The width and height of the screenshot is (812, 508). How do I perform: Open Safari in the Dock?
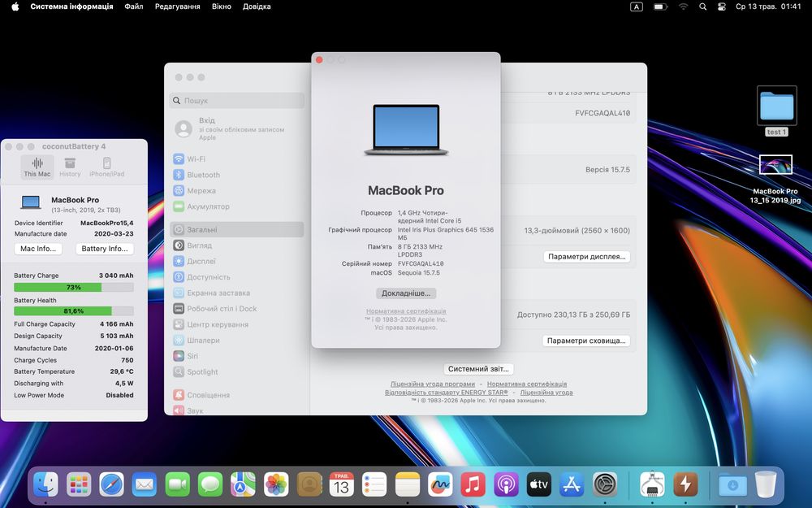112,484
